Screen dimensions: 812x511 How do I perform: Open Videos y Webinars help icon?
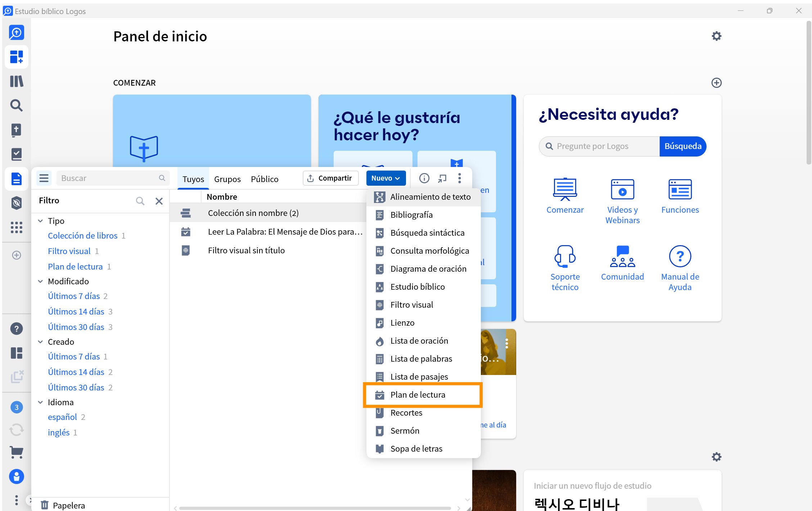point(623,189)
